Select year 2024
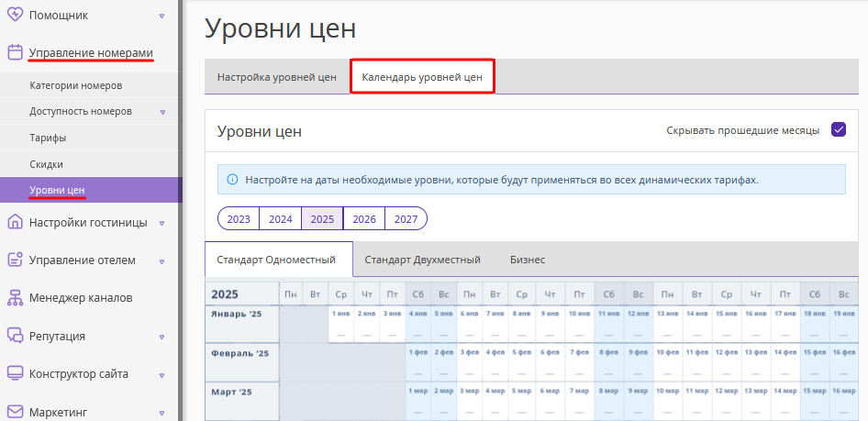Screen dimensions: 868x421 tap(281, 219)
